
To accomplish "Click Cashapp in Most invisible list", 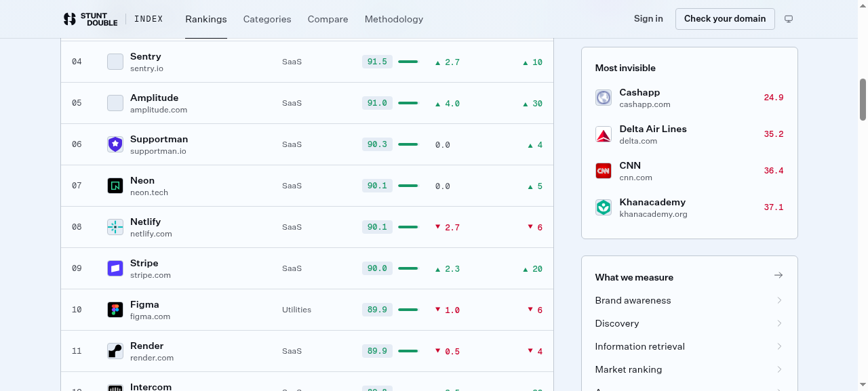I will 639,92.
